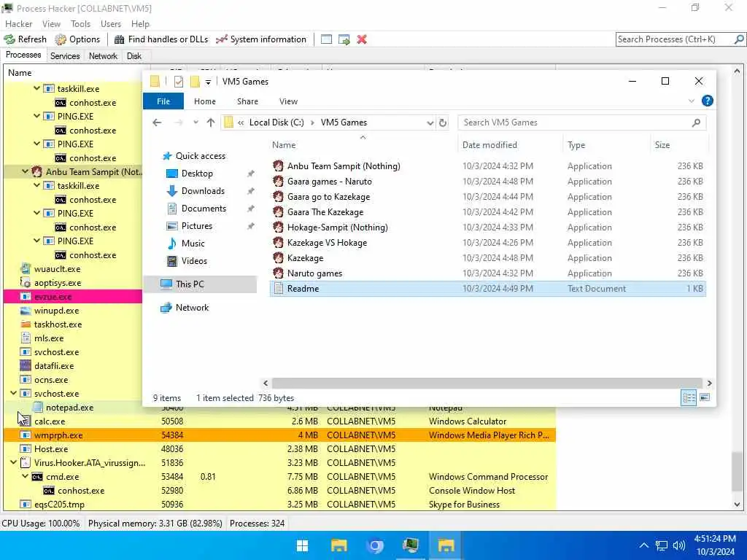Select taskhost.exe process icon
The image size is (747, 560).
(x=26, y=324)
